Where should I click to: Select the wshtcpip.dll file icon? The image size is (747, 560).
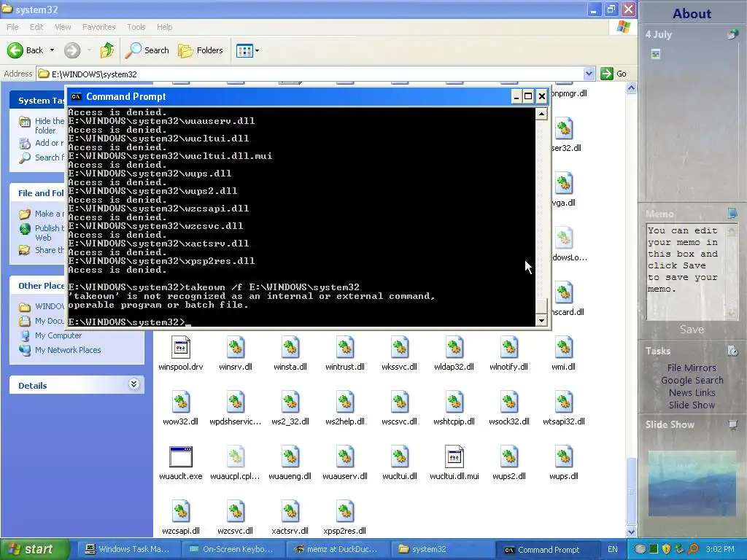[454, 402]
